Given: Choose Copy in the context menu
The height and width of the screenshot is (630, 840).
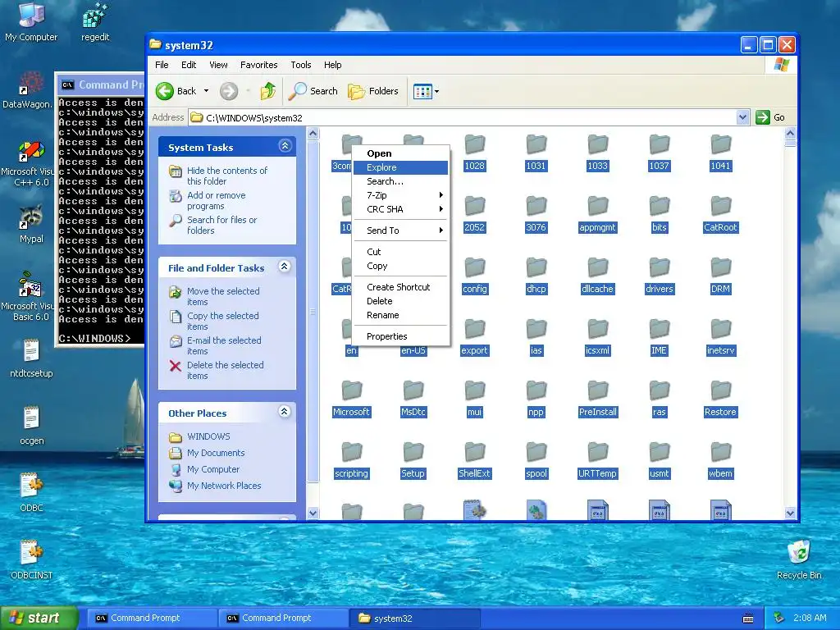Looking at the screenshot, I should [x=400, y=266].
